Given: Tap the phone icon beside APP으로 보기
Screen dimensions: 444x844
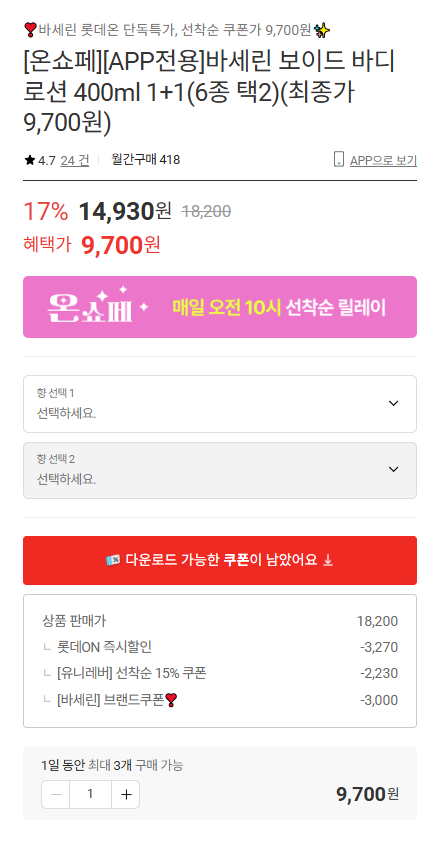Looking at the screenshot, I should (x=339, y=159).
